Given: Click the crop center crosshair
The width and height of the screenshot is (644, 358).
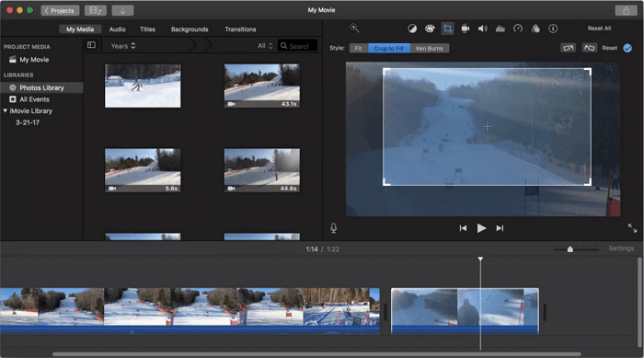Looking at the screenshot, I should pos(487,127).
